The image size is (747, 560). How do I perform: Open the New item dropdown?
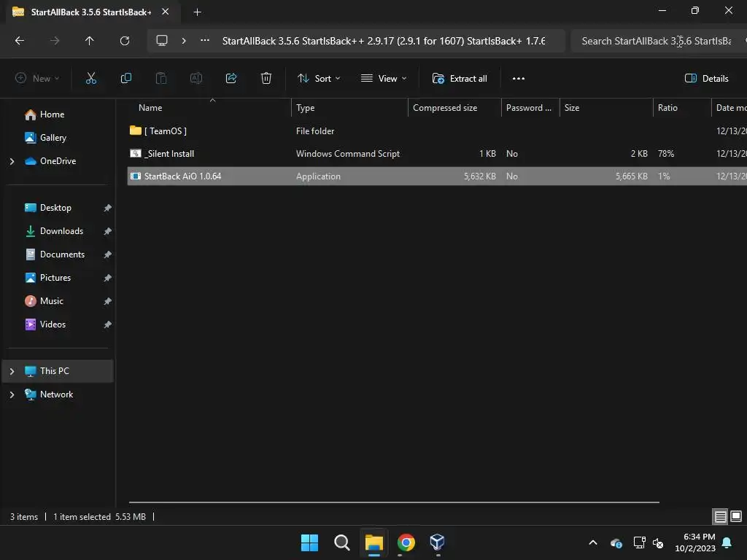pyautogui.click(x=37, y=79)
